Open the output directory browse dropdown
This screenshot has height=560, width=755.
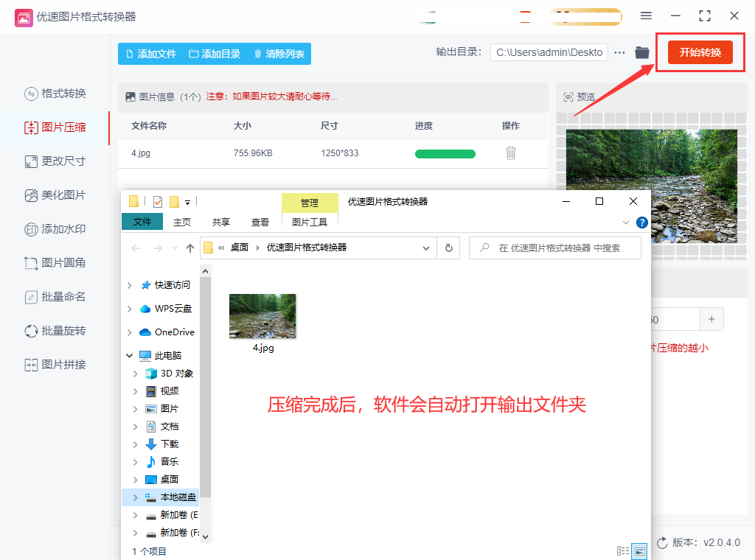(x=619, y=52)
